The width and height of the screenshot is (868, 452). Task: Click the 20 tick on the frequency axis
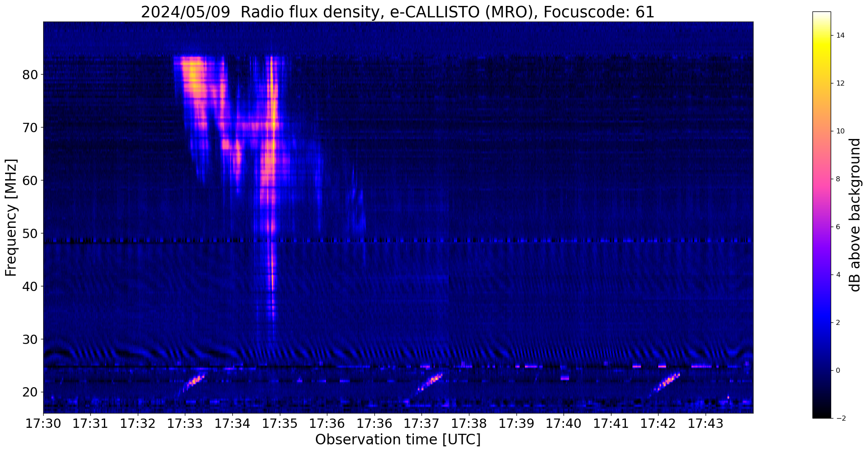[x=30, y=392]
